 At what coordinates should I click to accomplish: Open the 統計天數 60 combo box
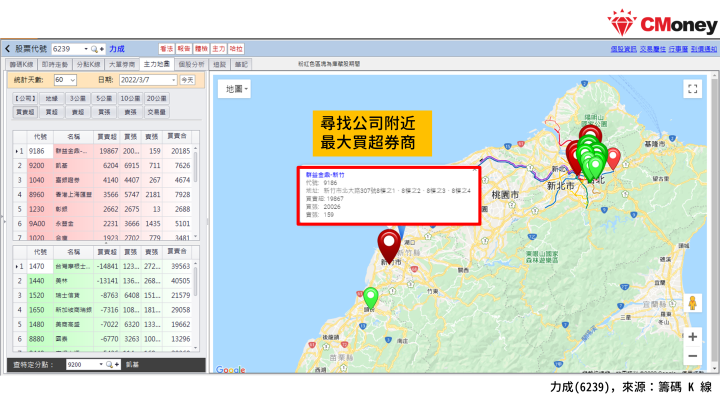[65, 80]
